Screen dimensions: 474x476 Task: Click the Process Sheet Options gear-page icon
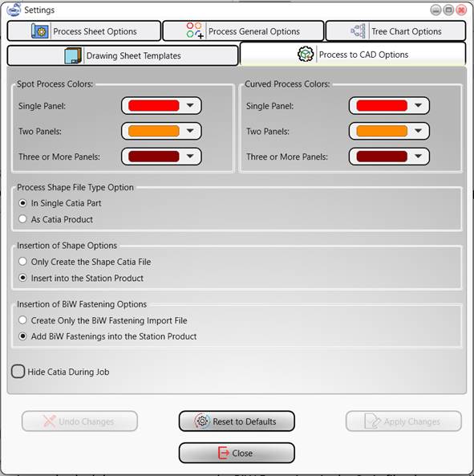coord(40,31)
